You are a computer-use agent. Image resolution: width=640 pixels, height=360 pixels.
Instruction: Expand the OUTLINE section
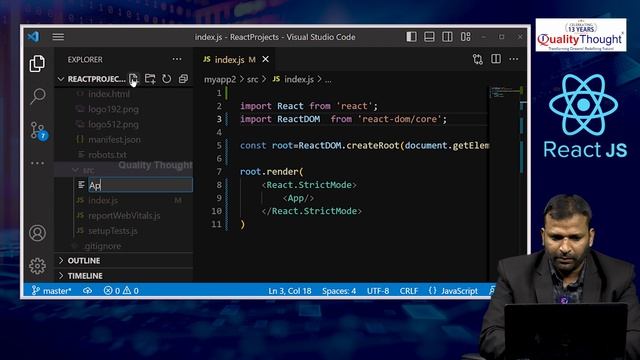point(124,260)
